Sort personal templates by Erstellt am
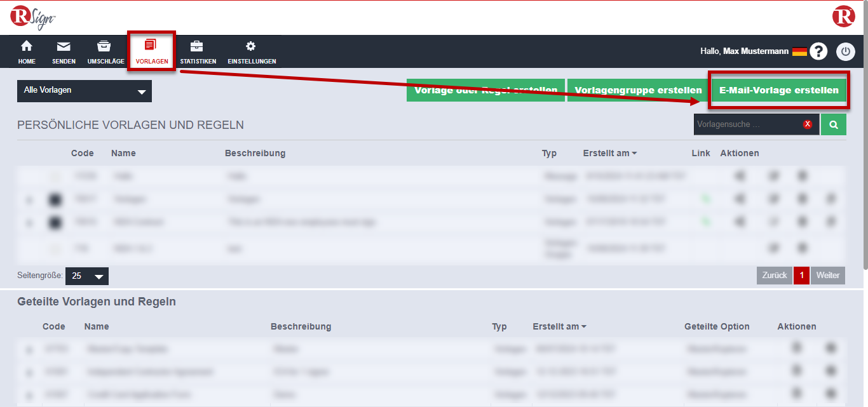Viewport: 868px width, 407px height. (x=609, y=153)
